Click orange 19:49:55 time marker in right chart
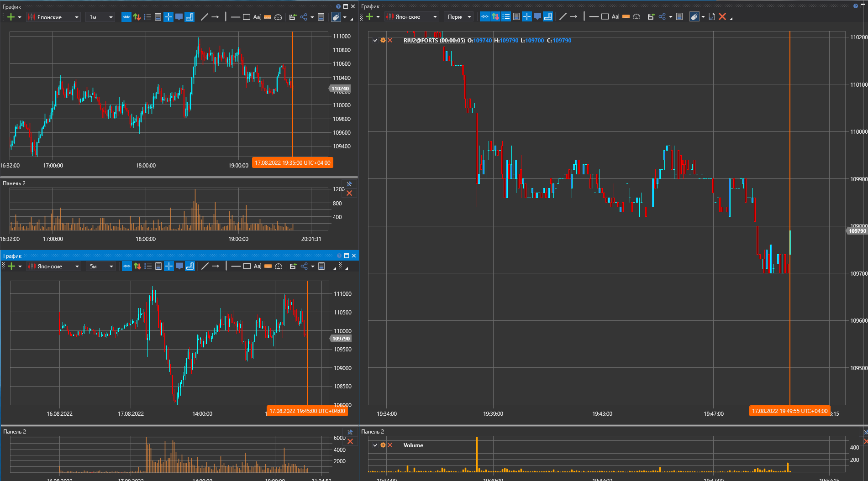Viewport: 868px width, 481px height. (790, 411)
